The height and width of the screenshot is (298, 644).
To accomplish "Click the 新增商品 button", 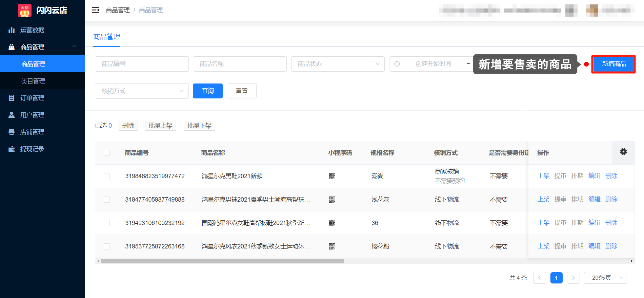I will [x=614, y=64].
